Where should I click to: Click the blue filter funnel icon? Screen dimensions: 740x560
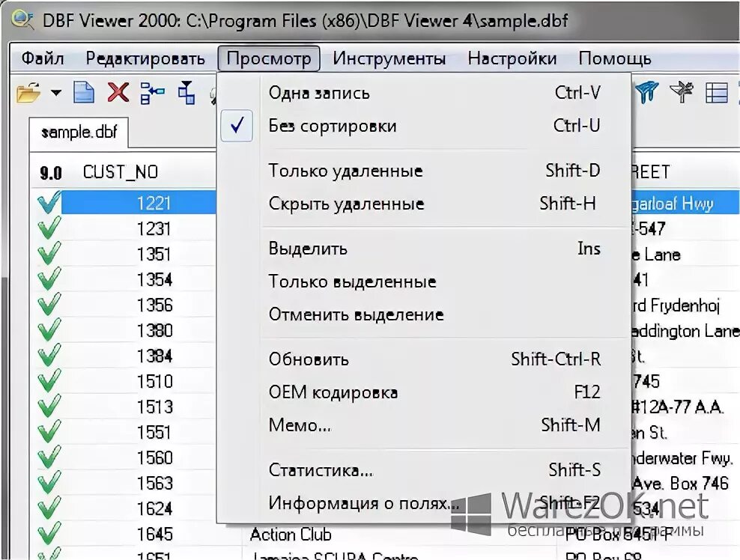point(646,92)
